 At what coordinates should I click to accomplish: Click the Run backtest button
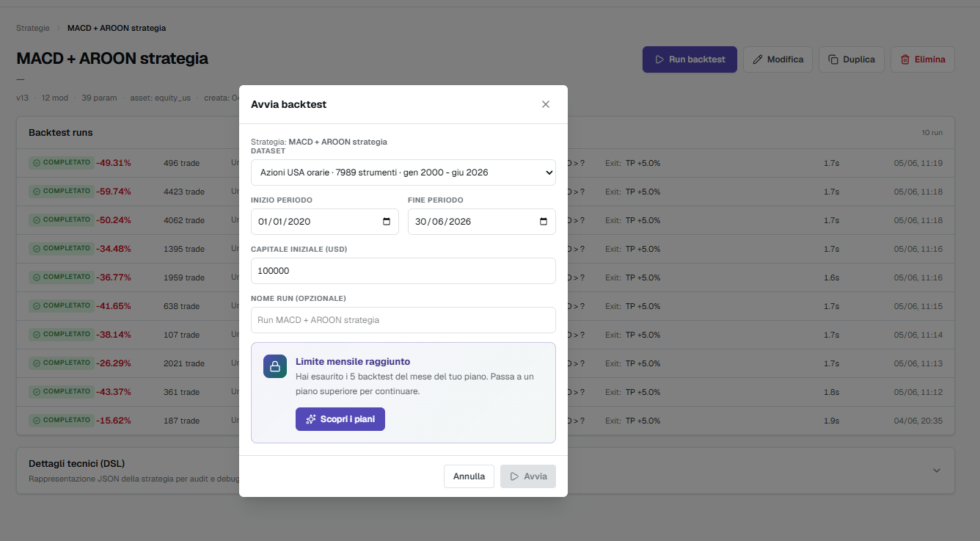coord(690,59)
